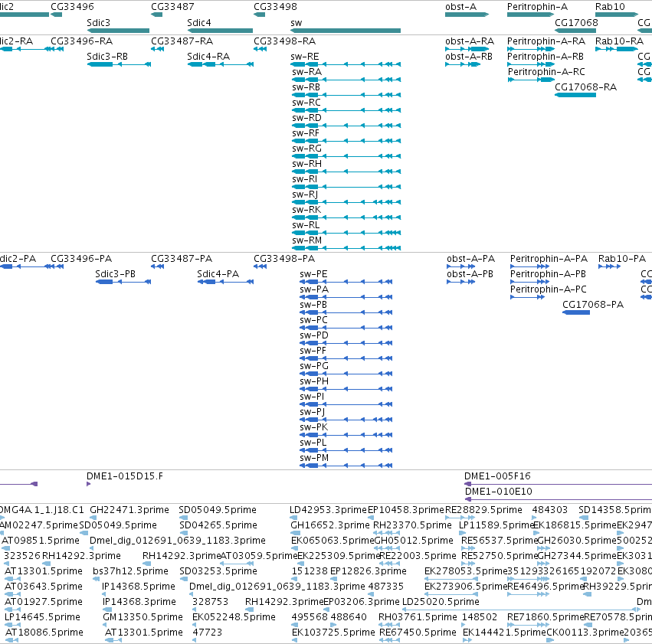This screenshot has height=644, width=652.
Task: Select the RH23370.5prime EST label
Action: pyautogui.click(x=412, y=525)
